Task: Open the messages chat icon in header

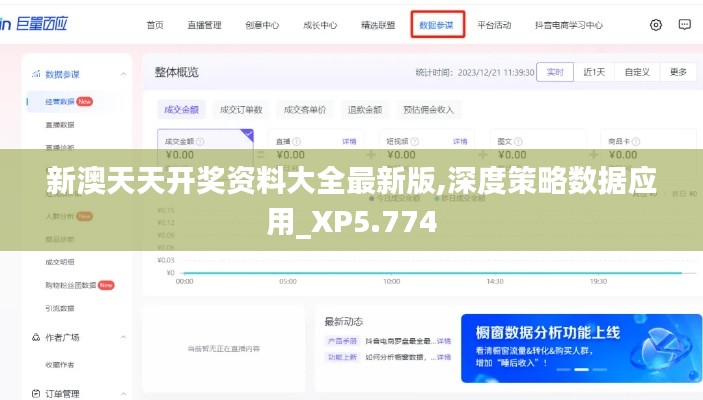Action: (684, 25)
